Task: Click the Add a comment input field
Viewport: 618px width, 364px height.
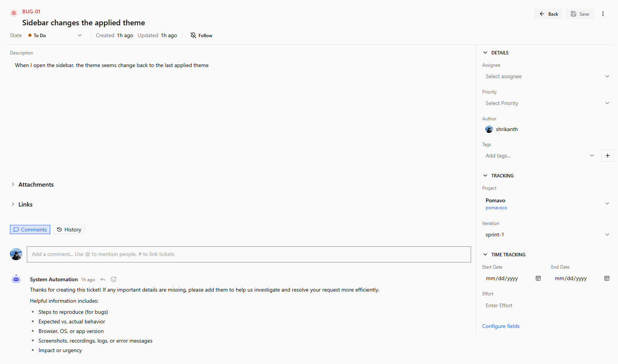Action: point(249,254)
